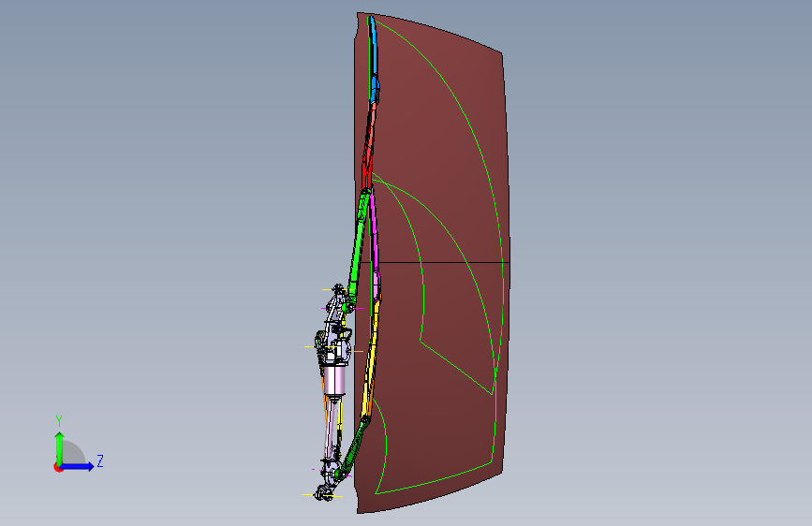
Task: Select the yellow lower wiper blade segment
Action: pos(370,358)
